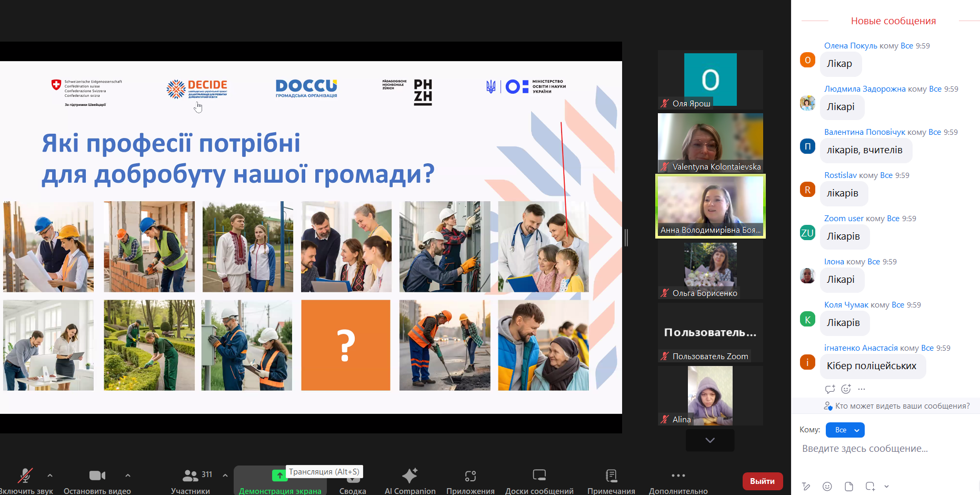980x495 pixels.
Task: Open the AI Companion panel
Action: pyautogui.click(x=409, y=480)
